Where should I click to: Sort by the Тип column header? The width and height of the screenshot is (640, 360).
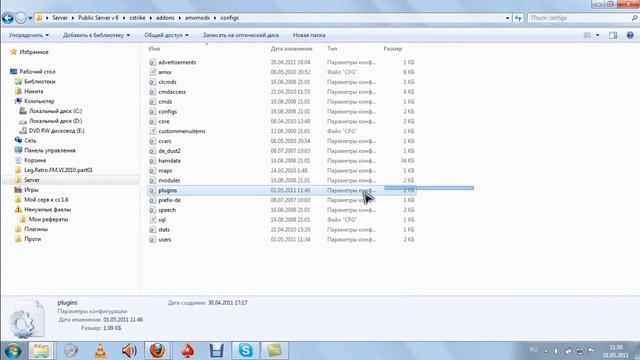pyautogui.click(x=332, y=49)
